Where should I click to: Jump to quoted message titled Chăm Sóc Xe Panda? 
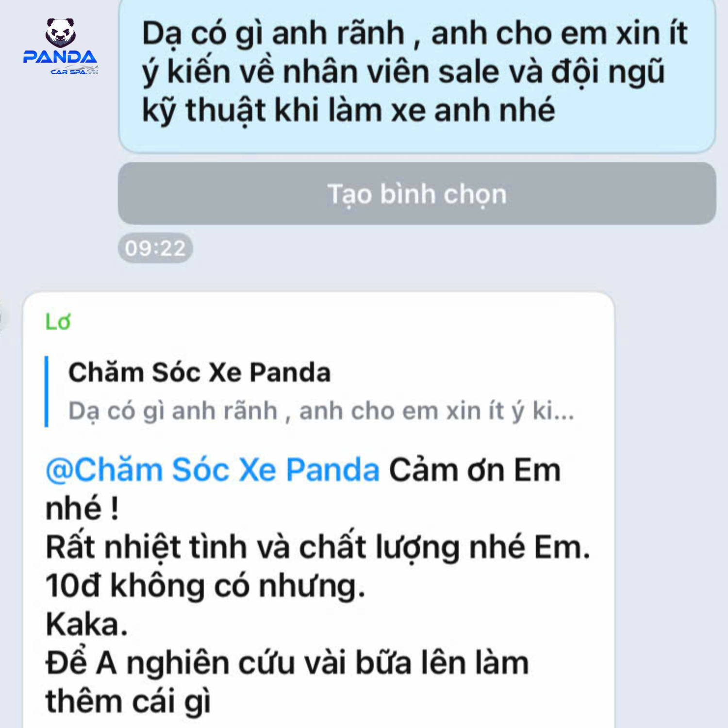tap(199, 372)
